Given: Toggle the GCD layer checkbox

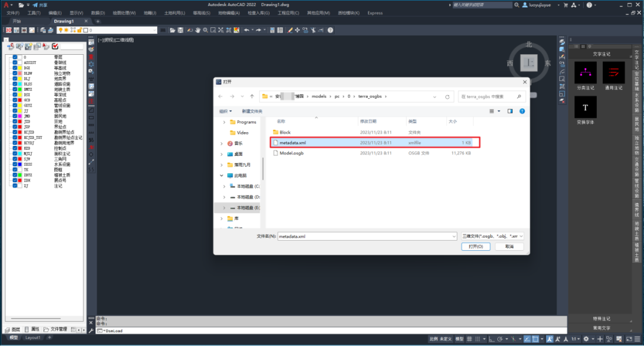Looking at the screenshot, I should 15,100.
